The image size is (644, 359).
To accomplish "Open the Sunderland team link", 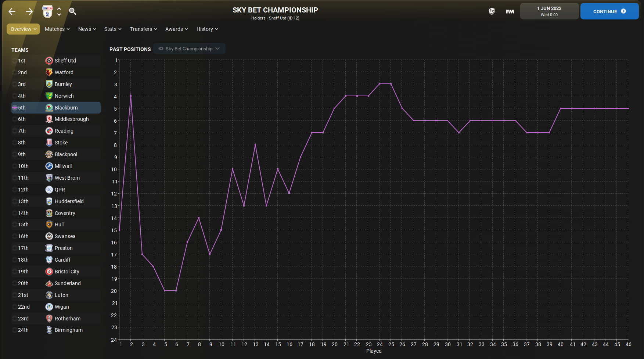I will point(68,283).
